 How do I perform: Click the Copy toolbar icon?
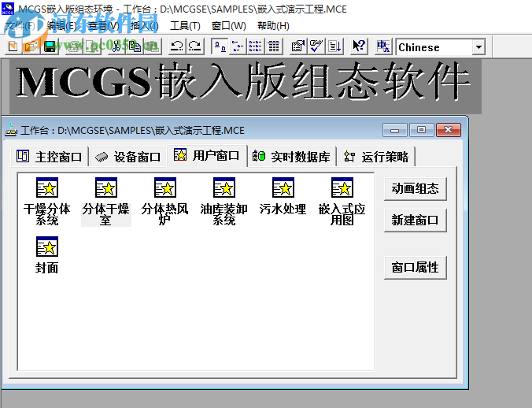point(135,46)
